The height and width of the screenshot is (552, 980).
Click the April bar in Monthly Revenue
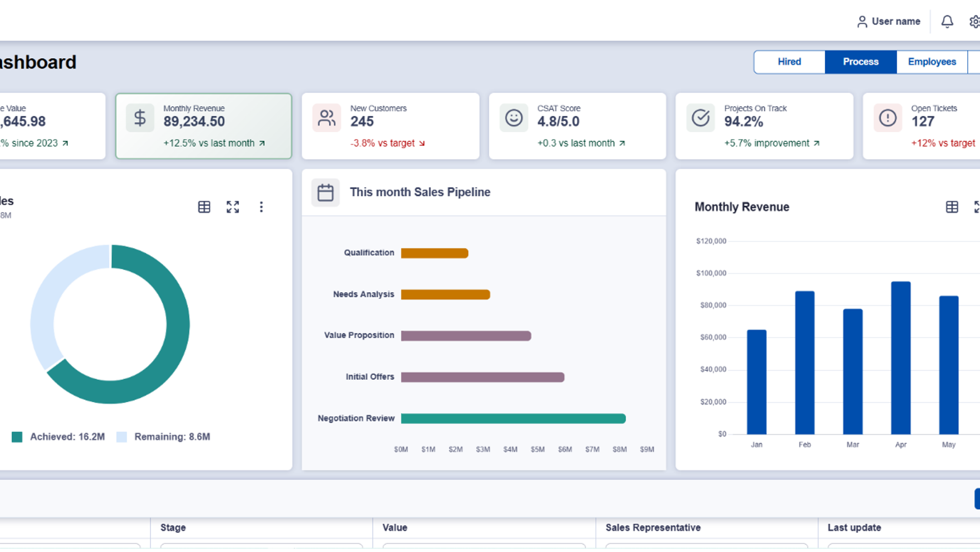900,358
